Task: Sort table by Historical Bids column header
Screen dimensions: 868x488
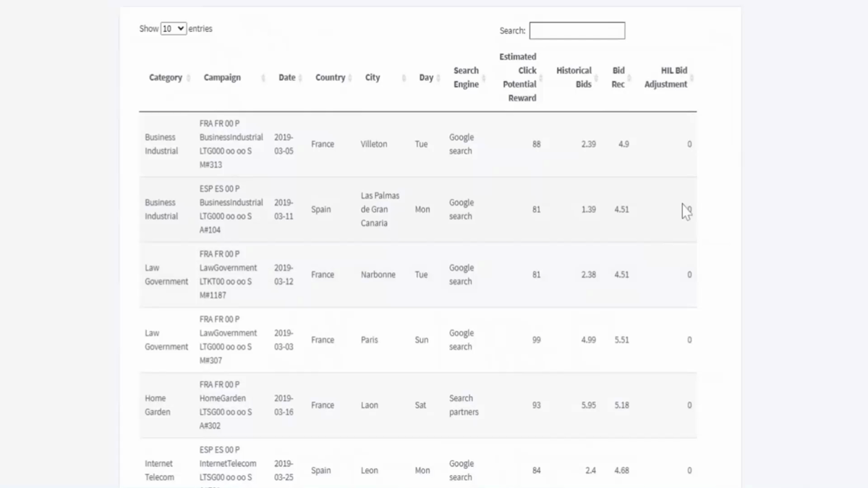Action: click(574, 77)
